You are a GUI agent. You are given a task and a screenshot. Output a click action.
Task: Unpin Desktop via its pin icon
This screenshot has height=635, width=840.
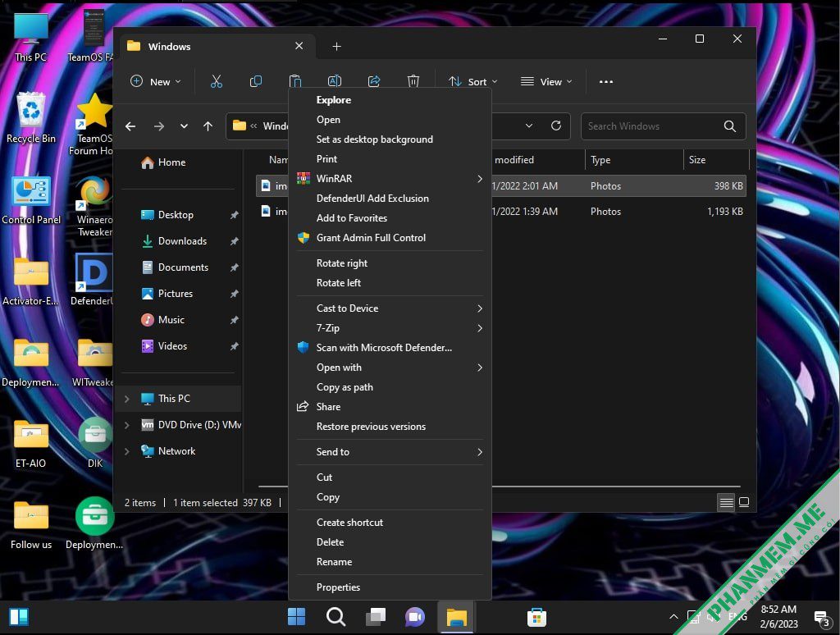[x=234, y=215]
